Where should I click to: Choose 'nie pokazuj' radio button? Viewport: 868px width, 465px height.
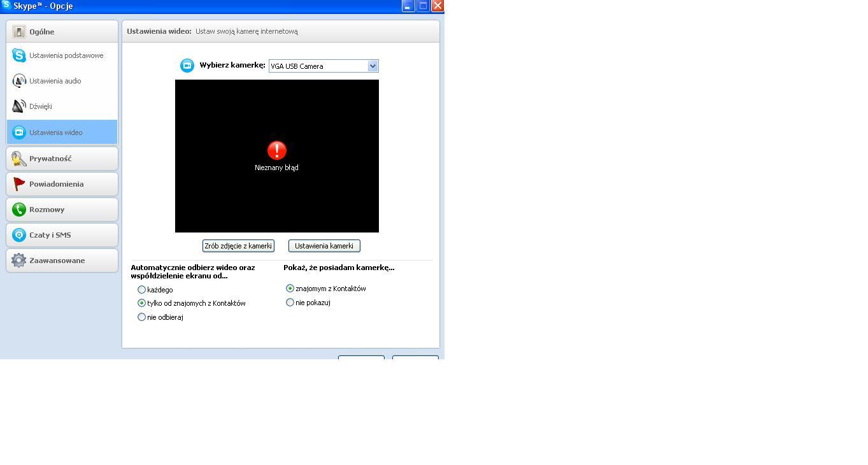click(x=290, y=303)
